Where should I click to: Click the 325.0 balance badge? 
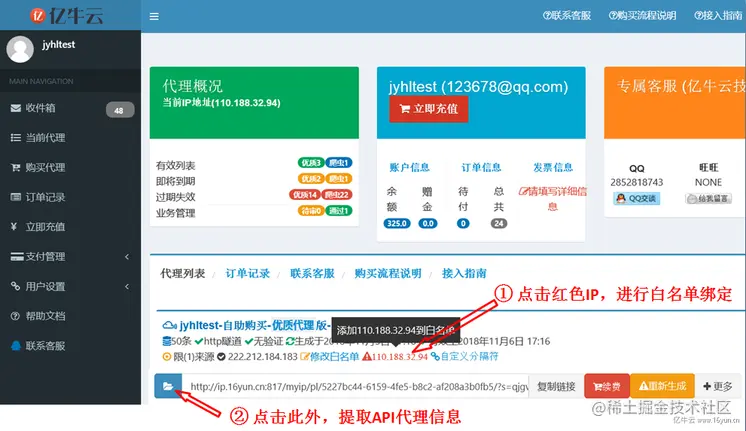(397, 224)
